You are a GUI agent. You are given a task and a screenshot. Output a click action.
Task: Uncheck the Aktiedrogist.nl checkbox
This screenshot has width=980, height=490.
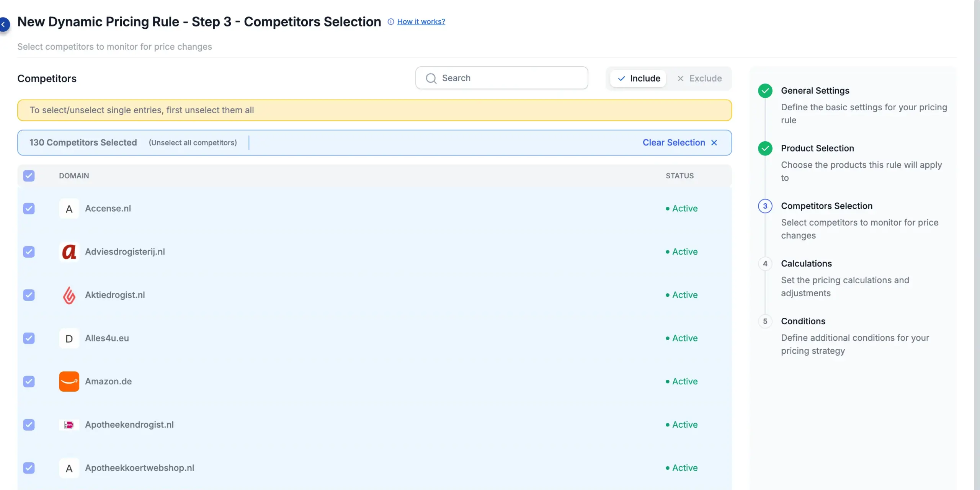[29, 295]
